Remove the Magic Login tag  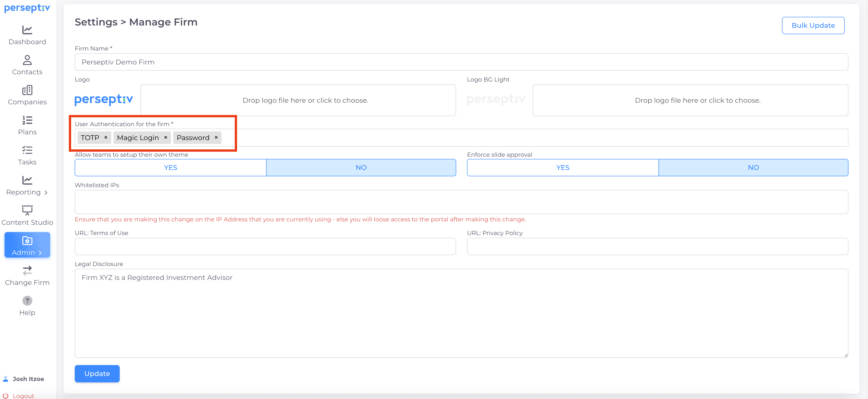click(165, 137)
